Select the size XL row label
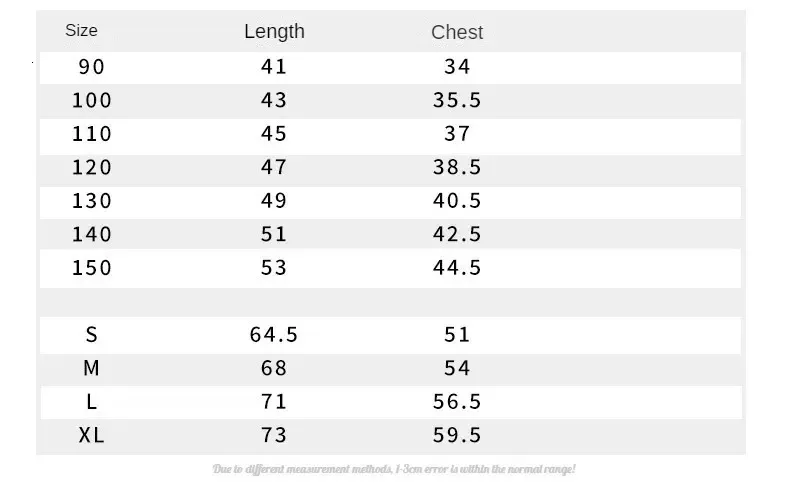 tap(91, 435)
